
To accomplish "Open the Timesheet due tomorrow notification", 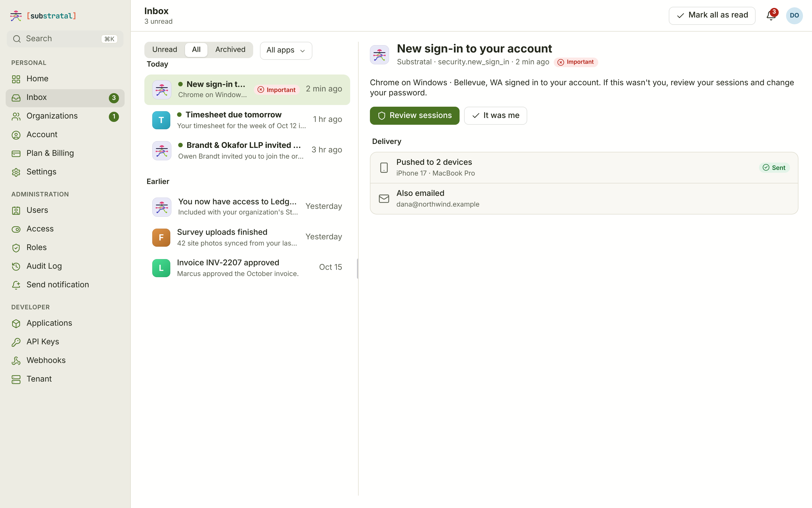I will pos(247,120).
